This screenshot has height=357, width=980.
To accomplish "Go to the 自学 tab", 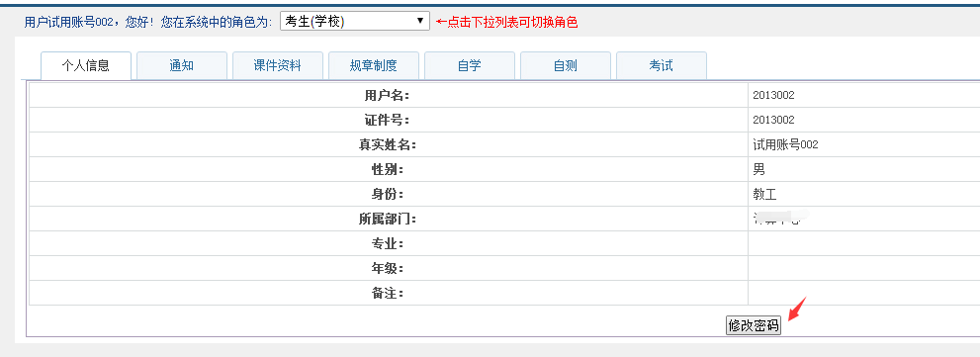I will click(470, 65).
